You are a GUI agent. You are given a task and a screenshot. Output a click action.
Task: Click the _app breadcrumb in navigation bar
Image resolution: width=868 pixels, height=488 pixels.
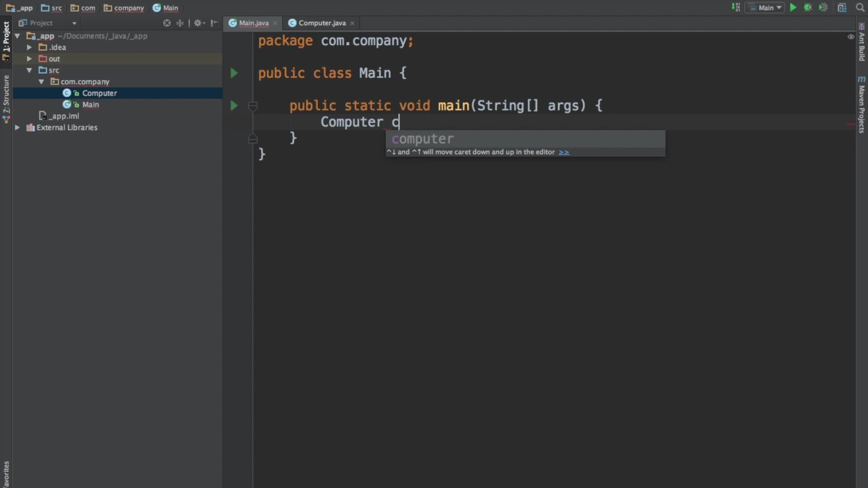click(19, 8)
